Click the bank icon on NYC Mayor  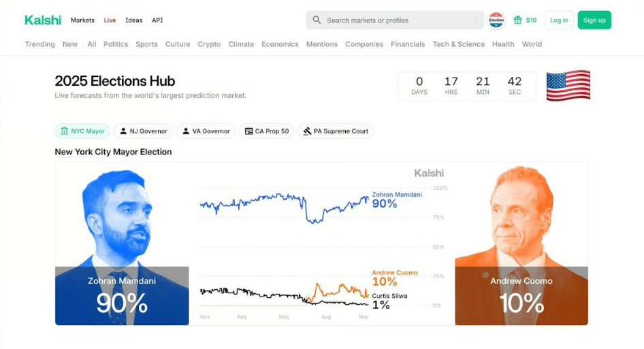point(65,131)
